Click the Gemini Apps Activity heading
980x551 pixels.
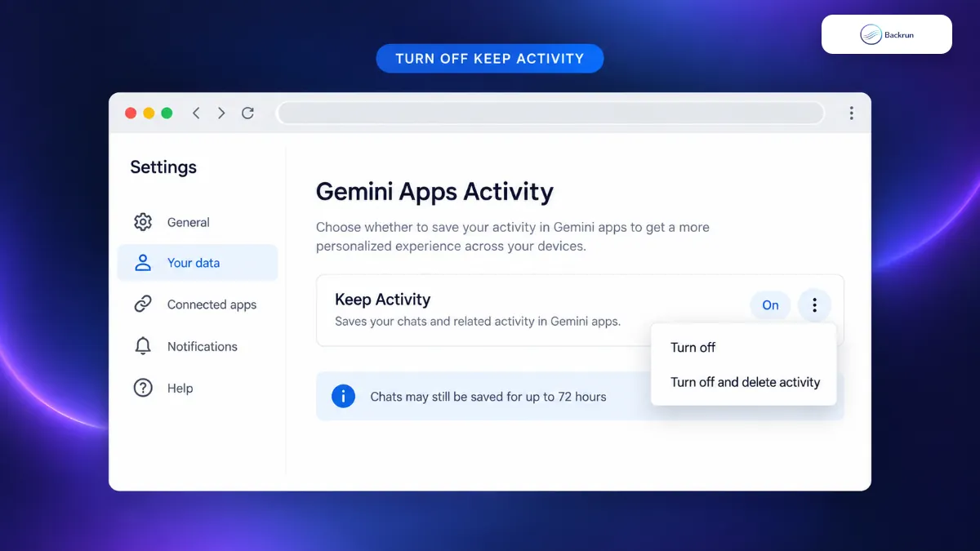[x=434, y=192]
